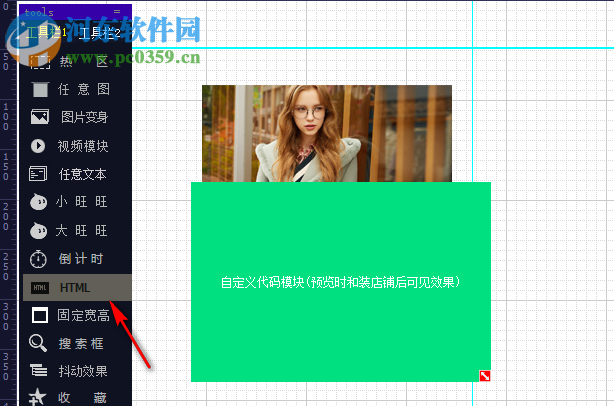The height and width of the screenshot is (406, 614).
Task: Click the 小旺旺 label
Action: click(x=81, y=202)
